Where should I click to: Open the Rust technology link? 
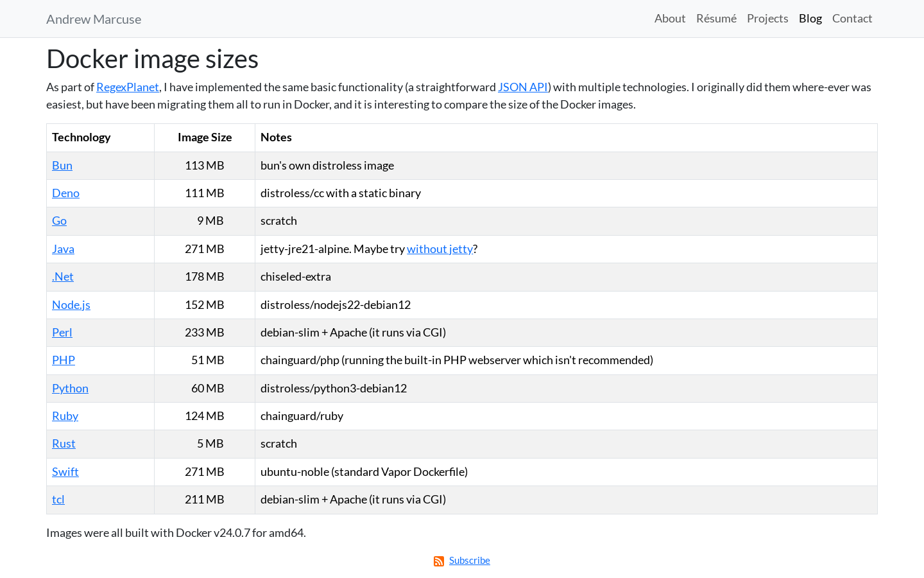pyautogui.click(x=64, y=444)
